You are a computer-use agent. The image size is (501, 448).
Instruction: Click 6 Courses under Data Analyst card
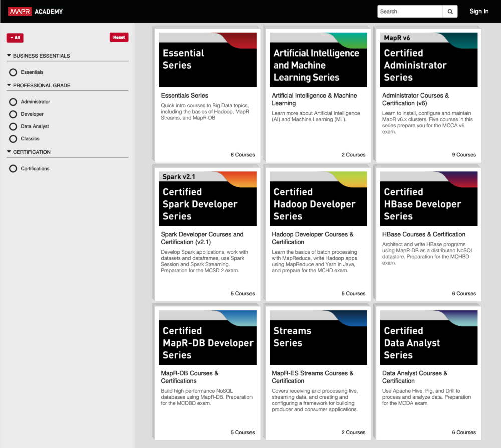click(x=464, y=432)
